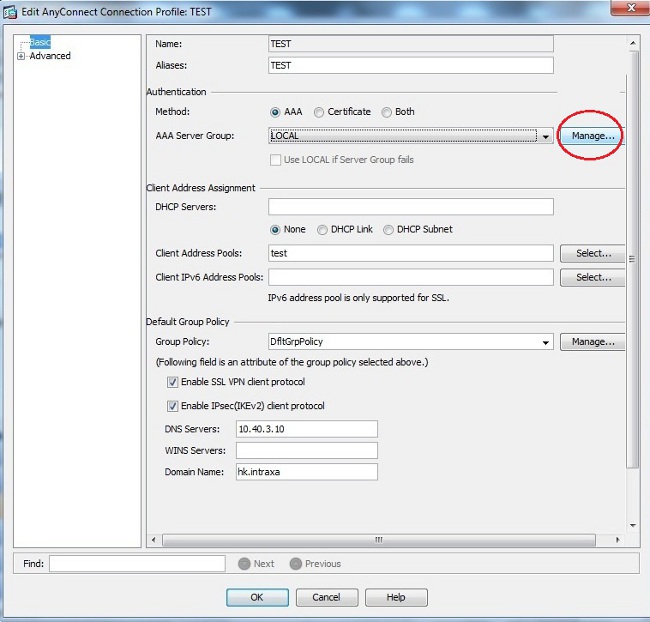
Task: Select the Both authentication method
Action: pos(386,112)
